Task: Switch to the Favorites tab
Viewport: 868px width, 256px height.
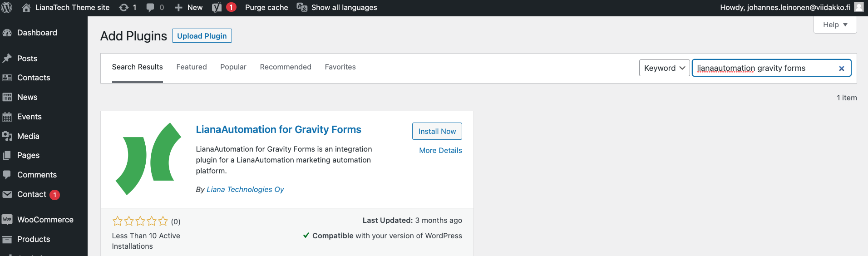Action: [x=340, y=67]
